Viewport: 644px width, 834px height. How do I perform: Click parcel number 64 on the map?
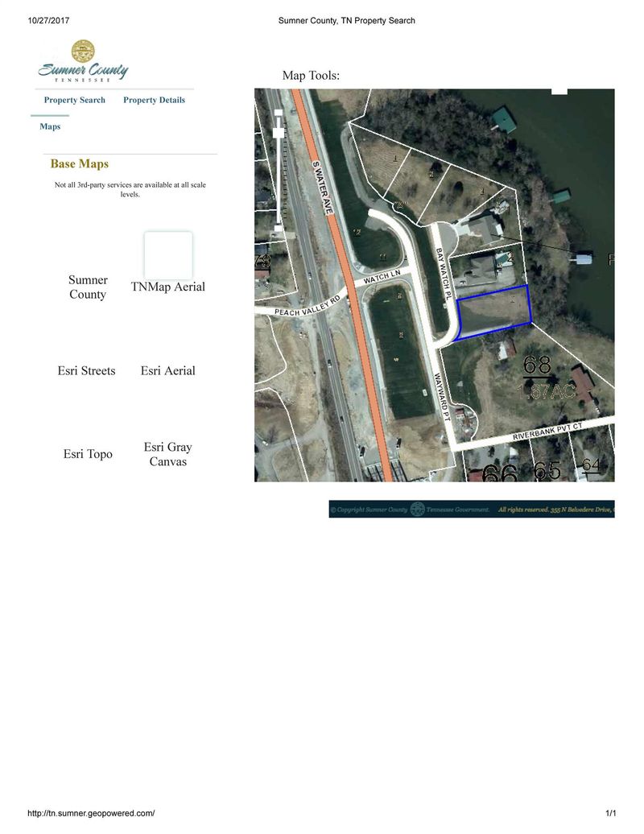point(591,465)
